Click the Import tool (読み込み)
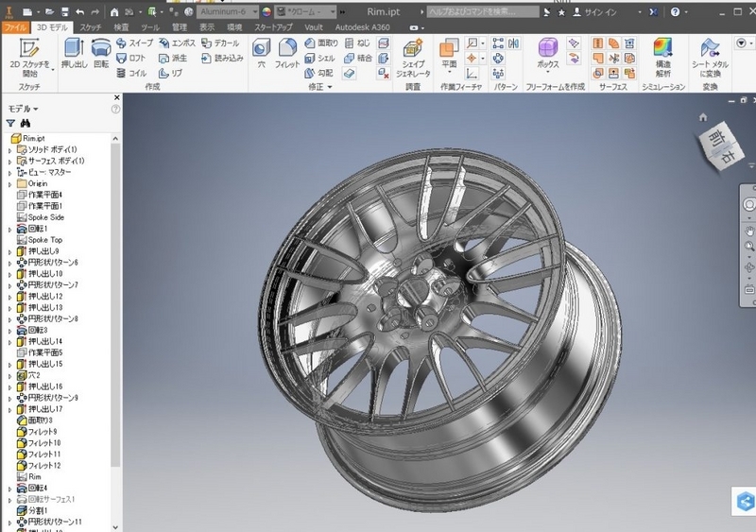Image resolution: width=756 pixels, height=532 pixels. 222,58
